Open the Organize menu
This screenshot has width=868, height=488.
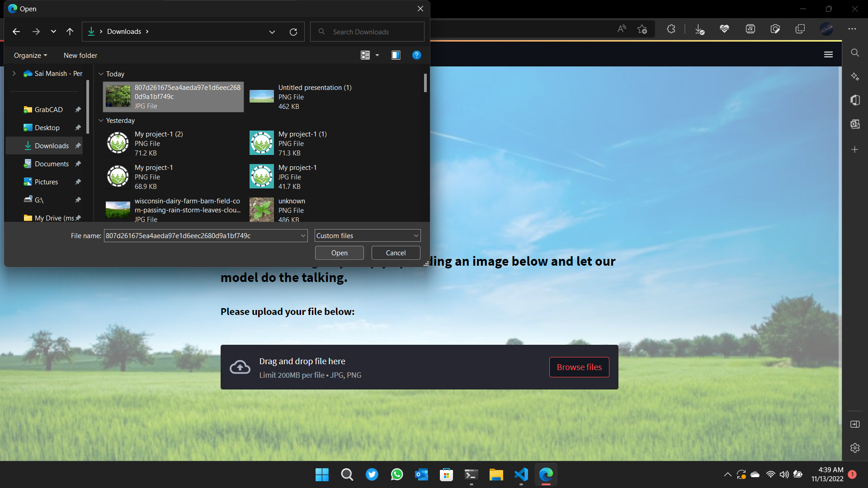tap(30, 56)
